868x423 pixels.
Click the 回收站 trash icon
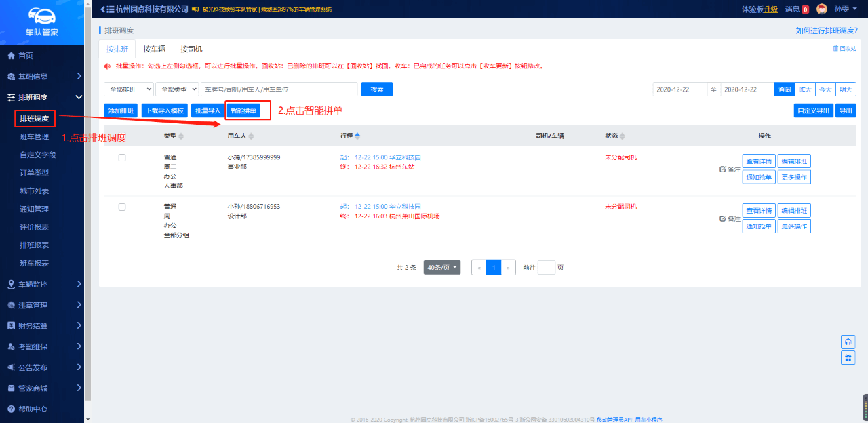point(835,49)
